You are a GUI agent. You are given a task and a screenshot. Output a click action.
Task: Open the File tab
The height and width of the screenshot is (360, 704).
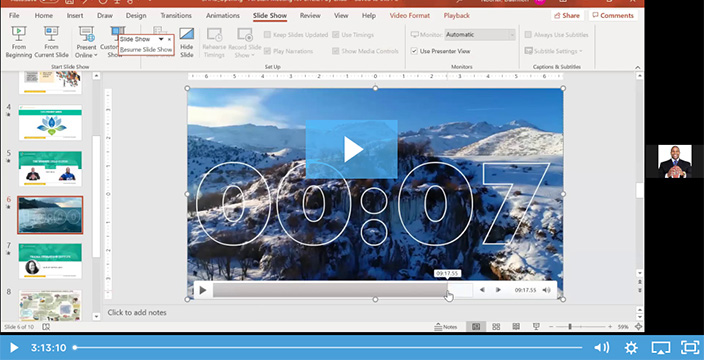14,15
